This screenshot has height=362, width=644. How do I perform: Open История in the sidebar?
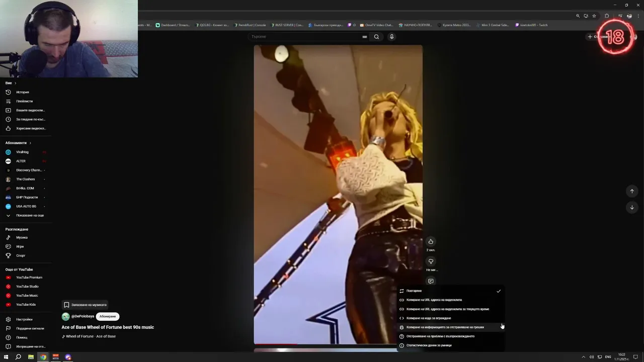click(x=22, y=92)
